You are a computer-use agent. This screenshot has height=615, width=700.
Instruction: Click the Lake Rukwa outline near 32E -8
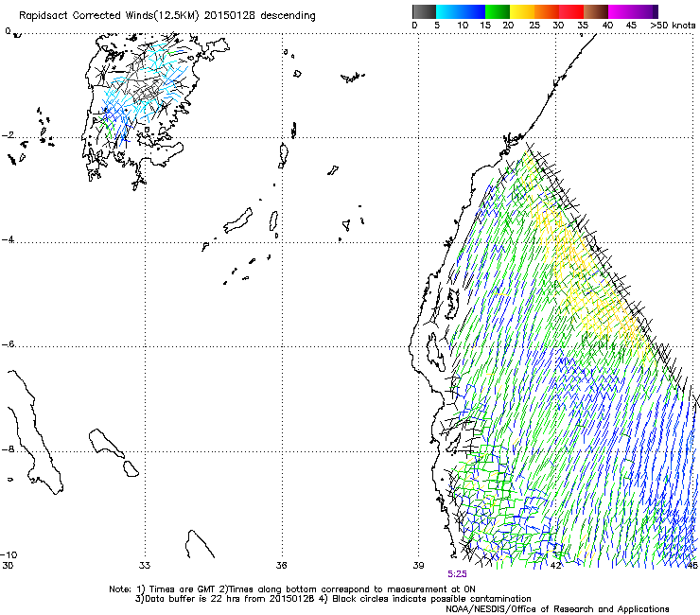tap(107, 443)
